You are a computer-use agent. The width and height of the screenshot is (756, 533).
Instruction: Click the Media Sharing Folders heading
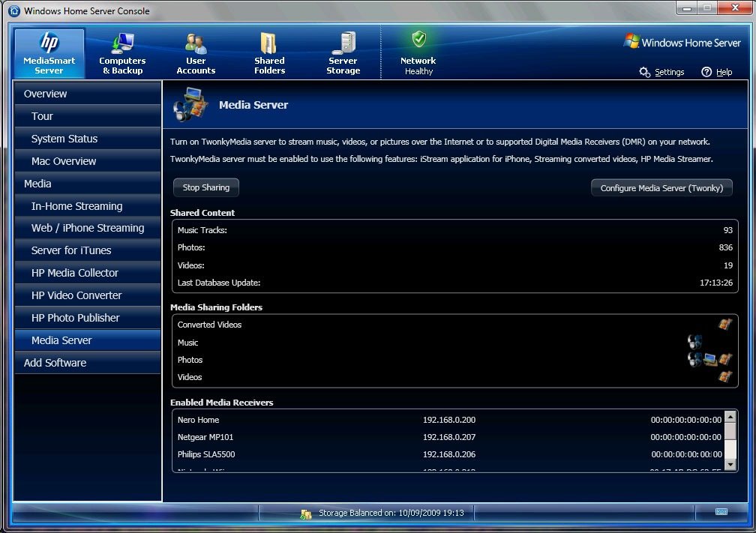tap(216, 307)
